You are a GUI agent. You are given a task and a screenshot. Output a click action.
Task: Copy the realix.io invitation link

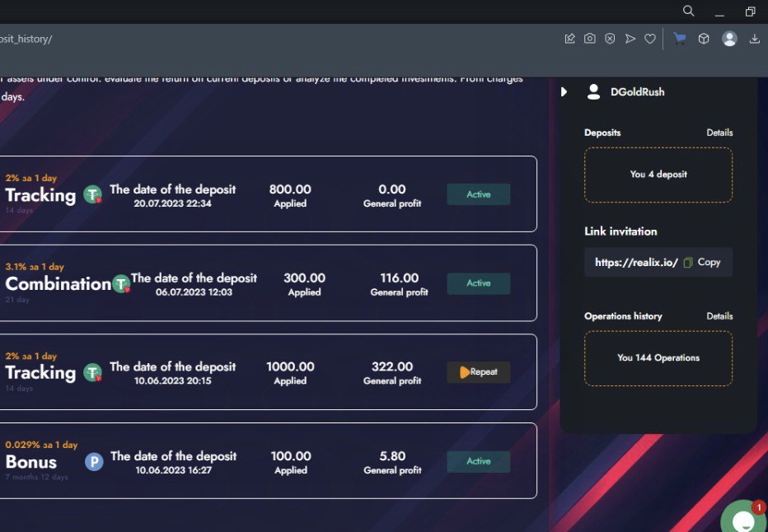coord(702,263)
